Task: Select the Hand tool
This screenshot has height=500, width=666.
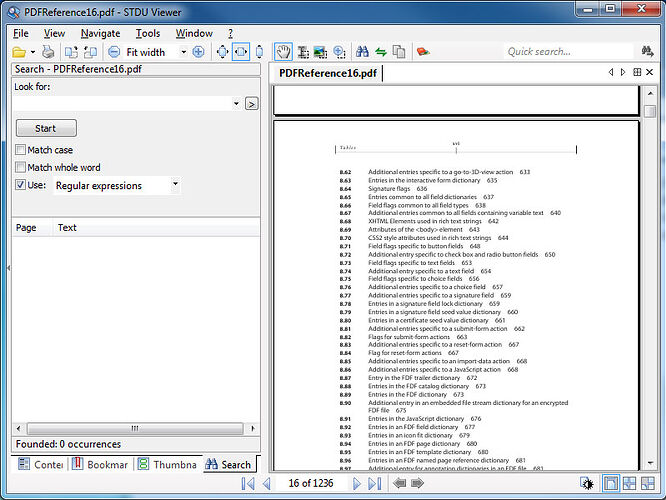Action: click(x=283, y=52)
